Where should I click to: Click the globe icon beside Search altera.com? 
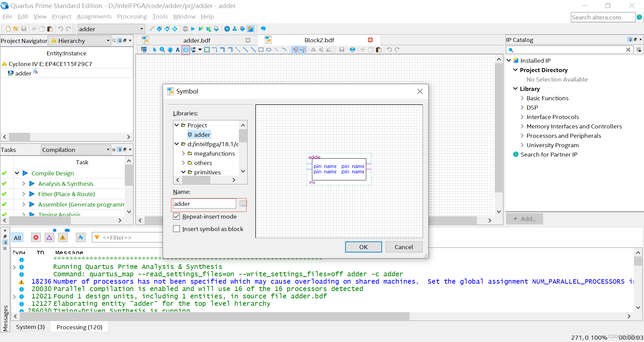tap(639, 17)
